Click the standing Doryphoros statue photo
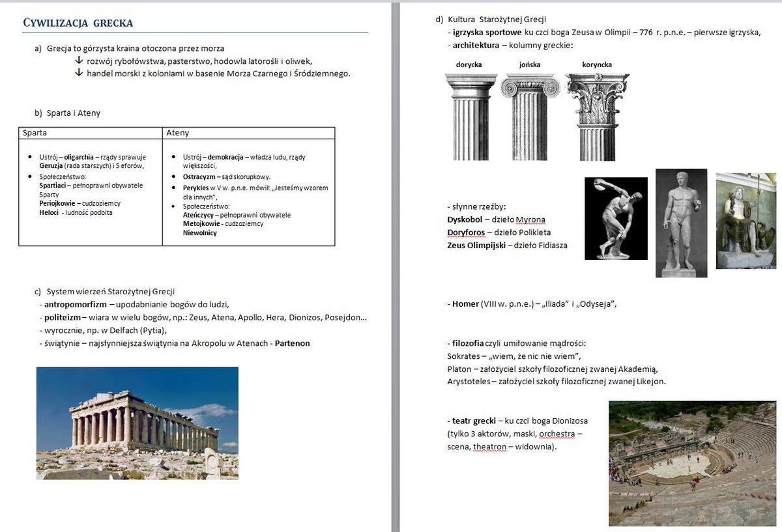Screen dimensions: 782x532 [681, 223]
